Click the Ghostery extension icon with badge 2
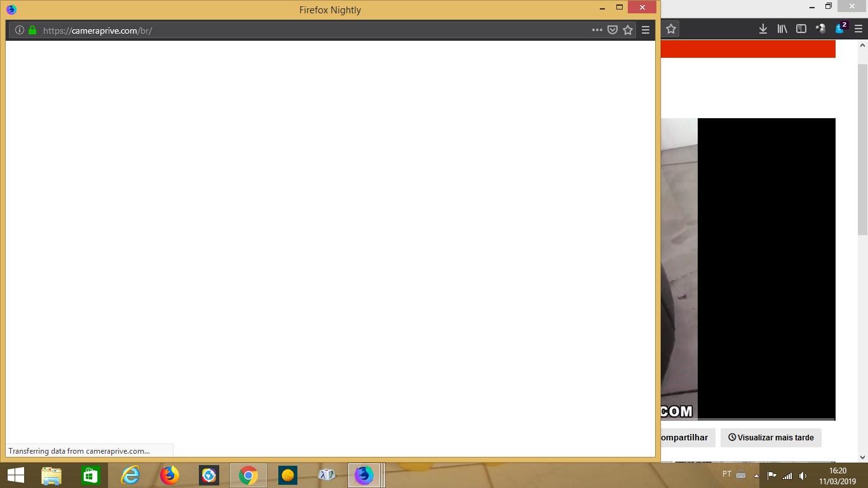 [x=841, y=28]
